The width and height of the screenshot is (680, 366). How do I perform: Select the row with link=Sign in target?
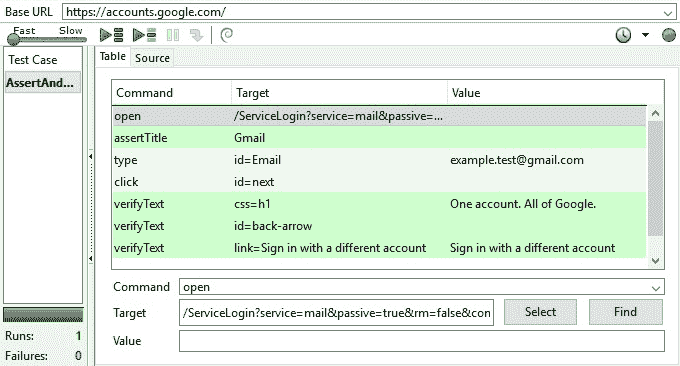379,248
